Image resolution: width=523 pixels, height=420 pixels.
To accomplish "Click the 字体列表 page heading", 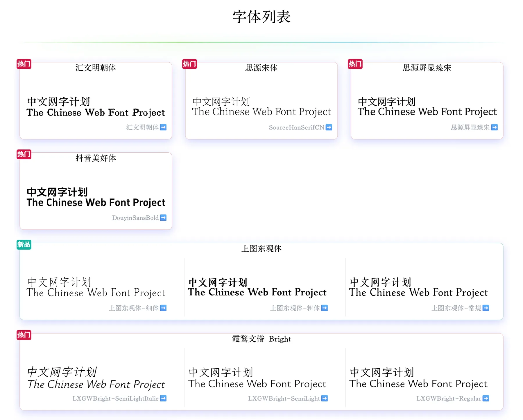I will coord(261,17).
